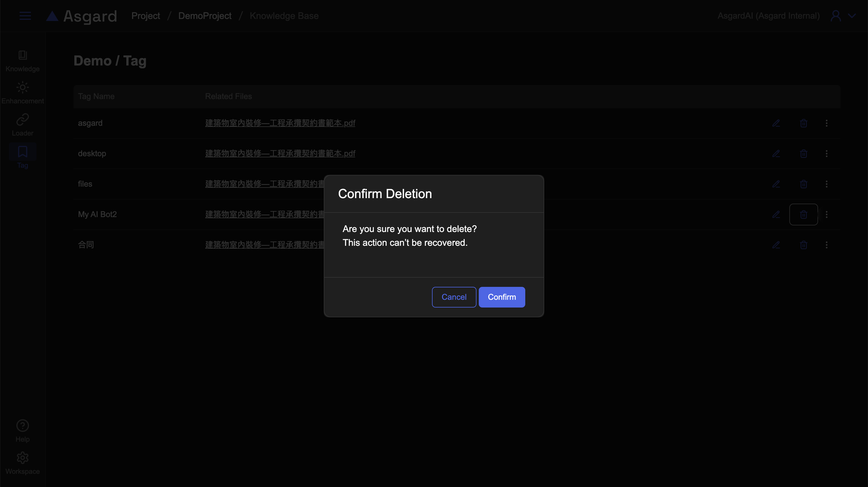Edit the asgard tag with pencil icon

click(776, 123)
